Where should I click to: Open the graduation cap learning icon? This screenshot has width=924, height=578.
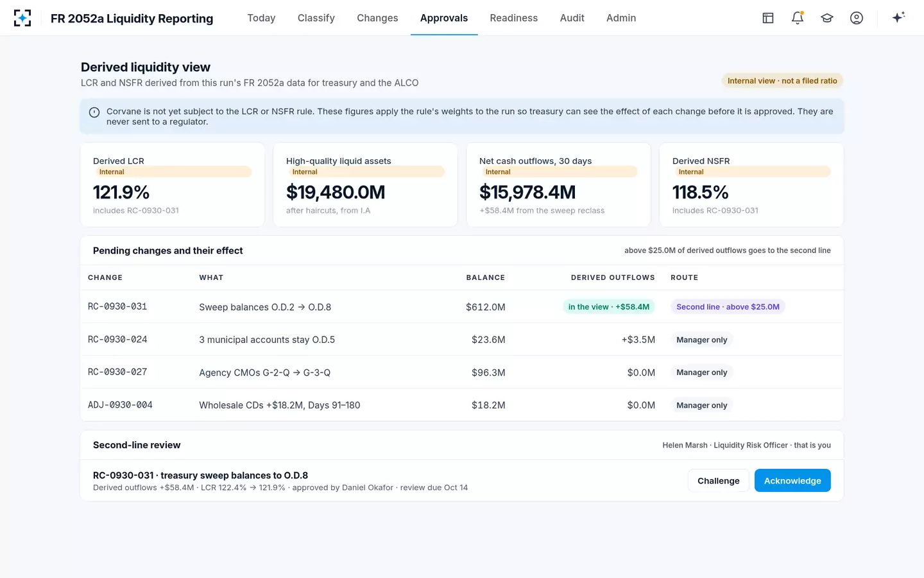click(x=827, y=18)
